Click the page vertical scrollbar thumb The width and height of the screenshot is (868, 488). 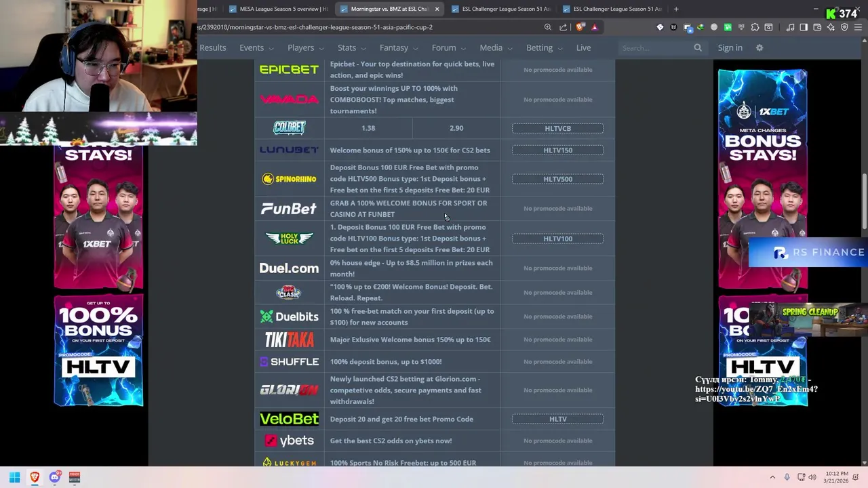[x=864, y=202]
